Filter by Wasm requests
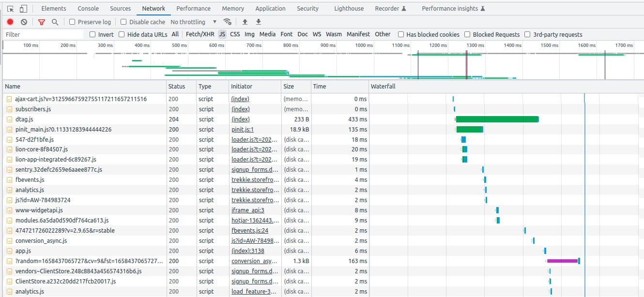 pos(334,34)
